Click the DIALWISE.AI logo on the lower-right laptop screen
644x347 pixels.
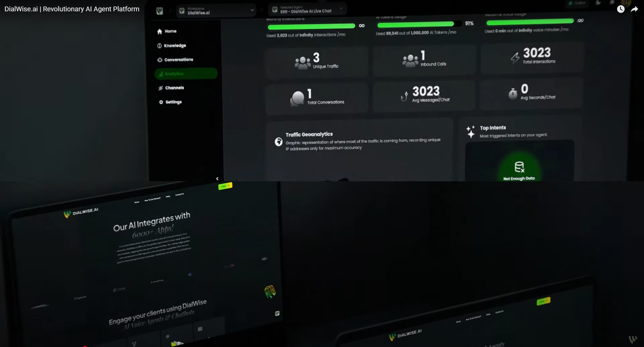405,335
